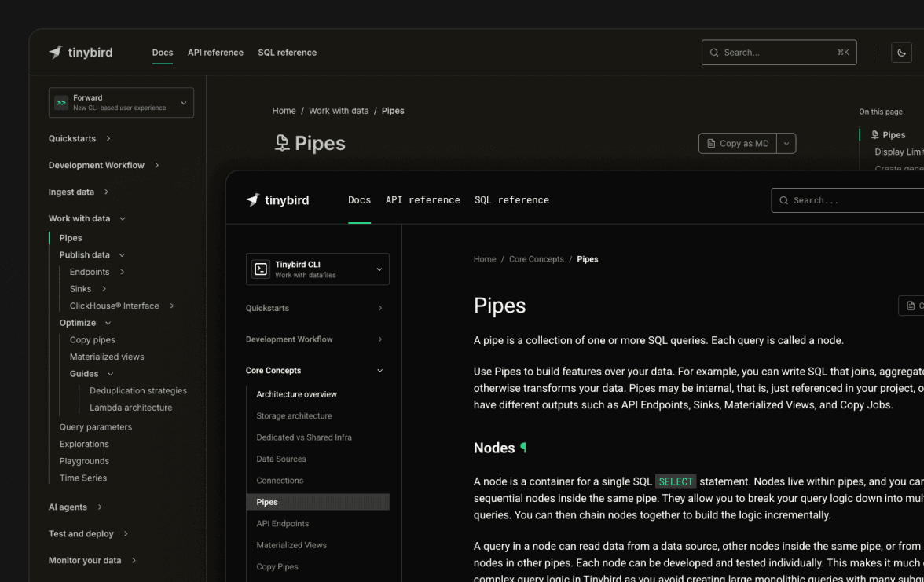Expand Quickstarts in front window sidebar
924x582 pixels.
(x=380, y=308)
